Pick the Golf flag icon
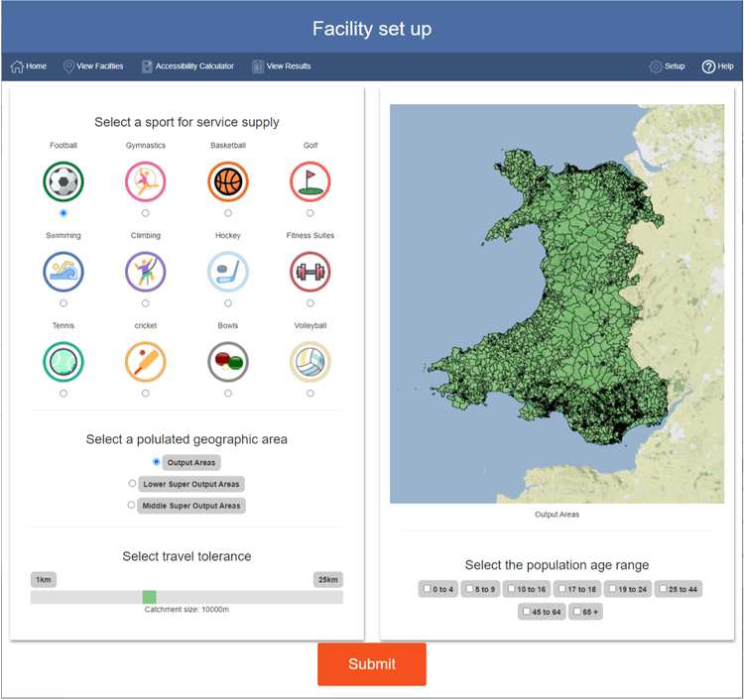 pos(310,181)
